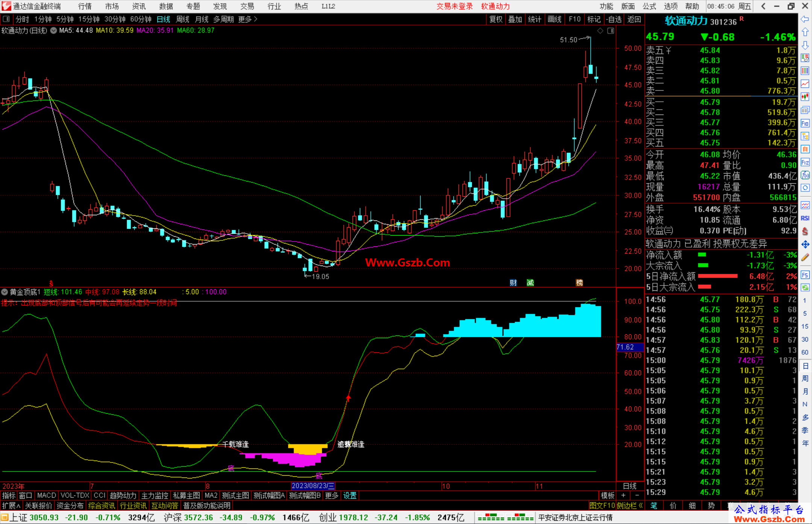The width and height of the screenshot is (812, 524).
Task: Click the Fi2 sidebar icon
Action: 805,162
